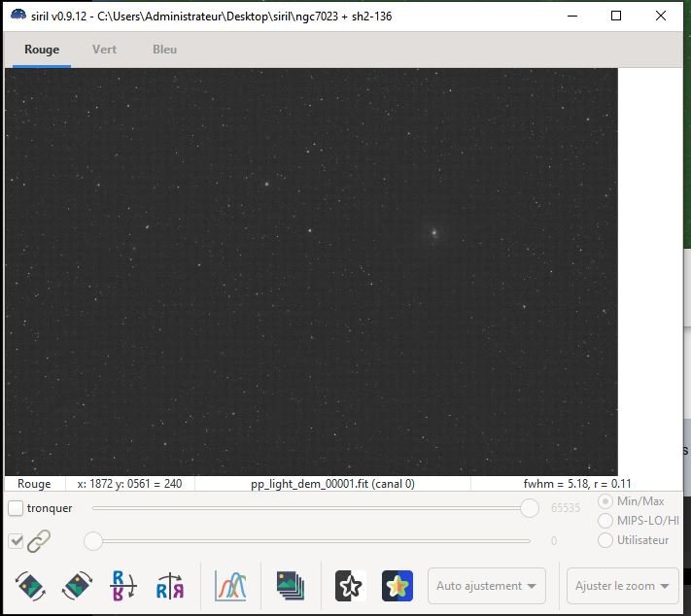Close the siril window
This screenshot has width=691, height=616.
tap(661, 16)
